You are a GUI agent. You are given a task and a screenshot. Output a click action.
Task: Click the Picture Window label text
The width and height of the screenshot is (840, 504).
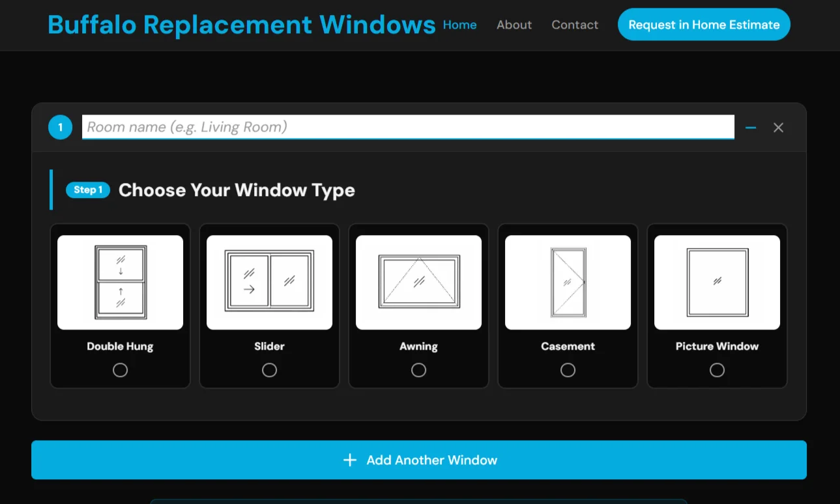[x=717, y=346]
